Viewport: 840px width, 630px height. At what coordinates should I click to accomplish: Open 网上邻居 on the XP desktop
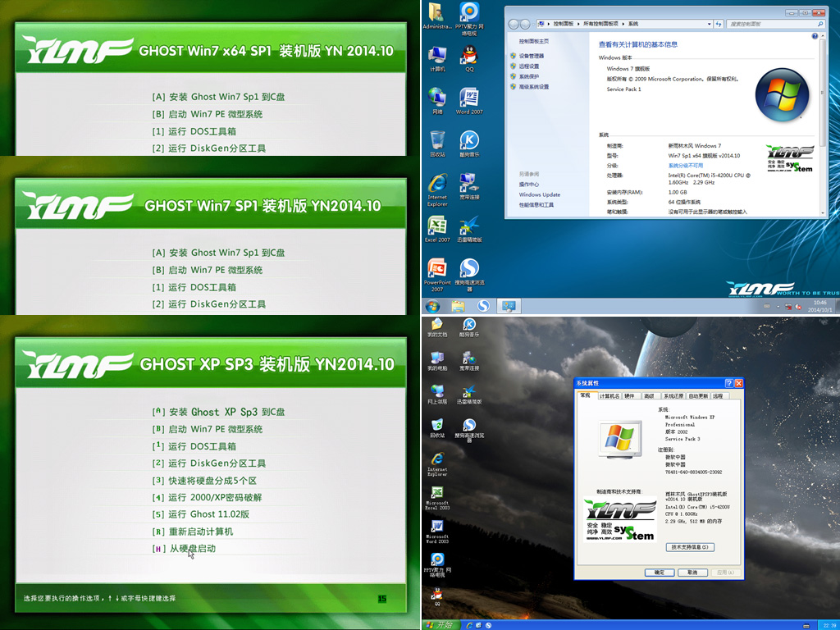(437, 395)
